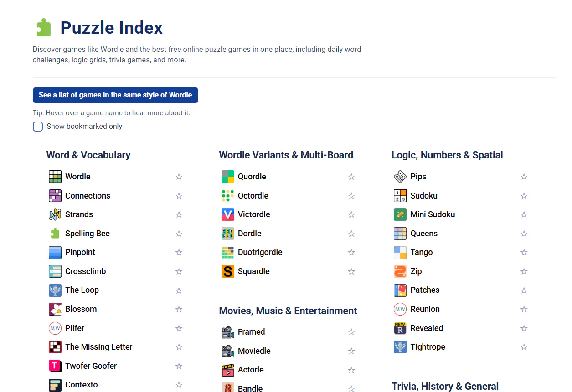Open the Bandle game link

click(250, 388)
